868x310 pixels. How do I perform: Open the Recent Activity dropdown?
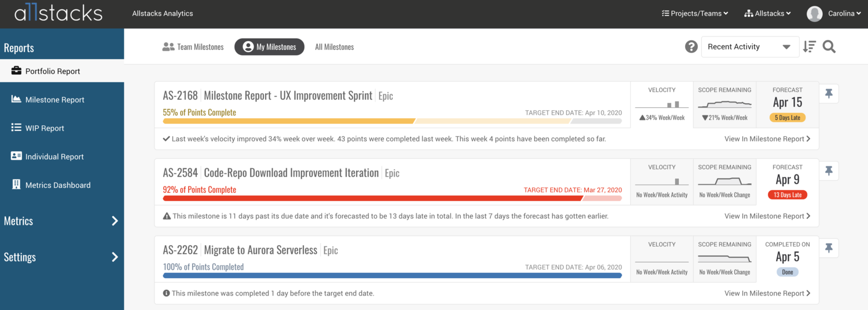point(750,47)
